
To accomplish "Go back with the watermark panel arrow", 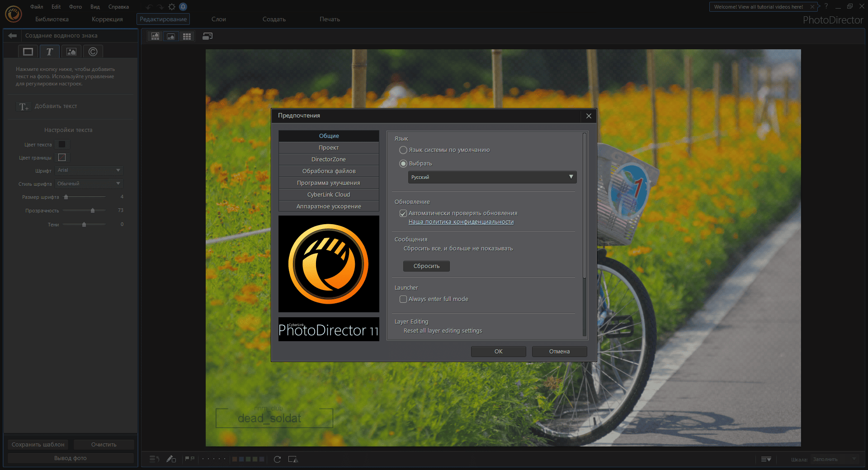I will click(12, 35).
